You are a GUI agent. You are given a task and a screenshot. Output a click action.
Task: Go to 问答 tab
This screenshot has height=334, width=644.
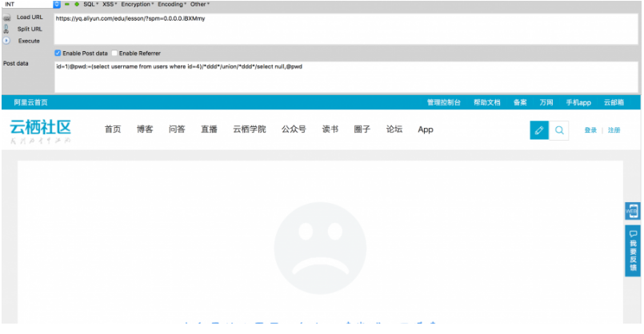coord(177,129)
